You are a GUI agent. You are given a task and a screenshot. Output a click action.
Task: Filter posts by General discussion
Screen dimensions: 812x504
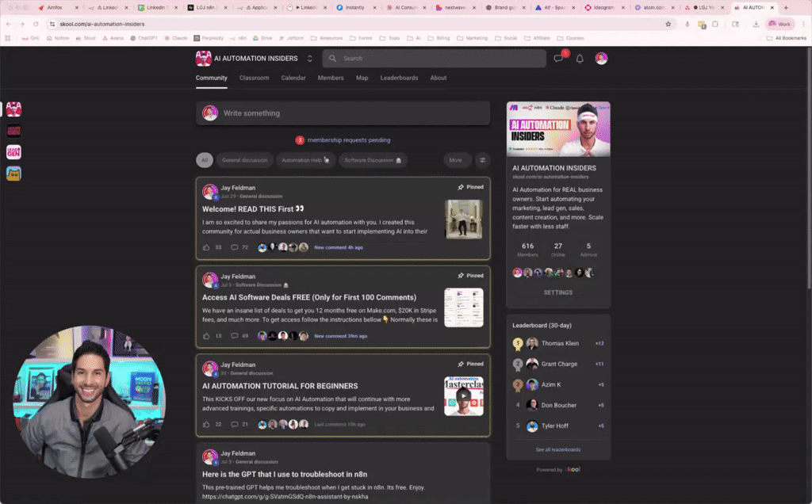(x=245, y=160)
